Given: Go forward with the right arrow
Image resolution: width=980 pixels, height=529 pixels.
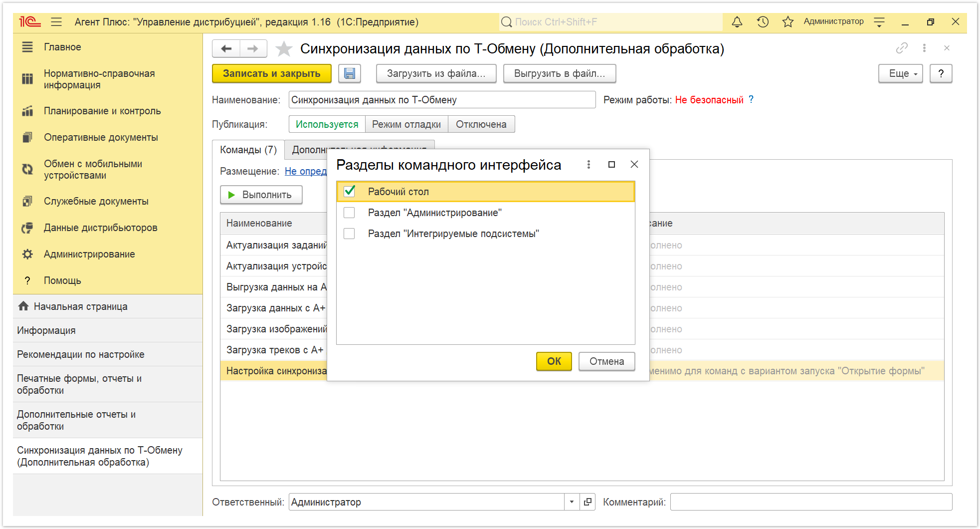Looking at the screenshot, I should 253,48.
